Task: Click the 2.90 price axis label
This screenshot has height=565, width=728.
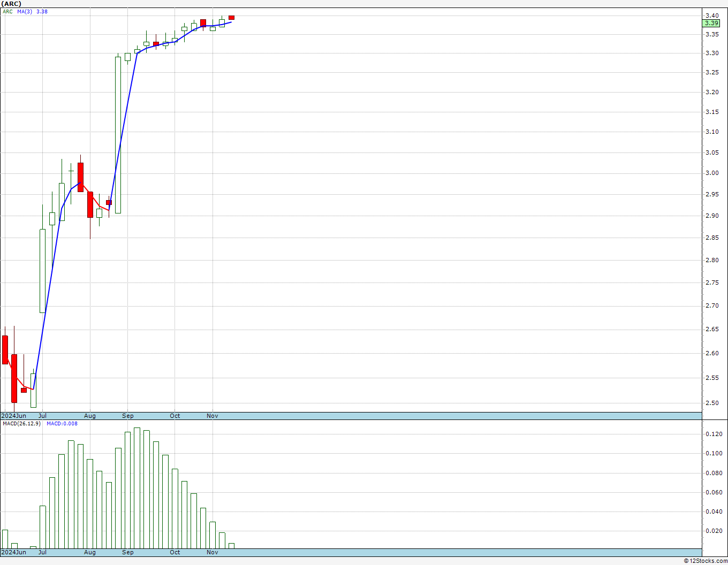Action: click(712, 216)
